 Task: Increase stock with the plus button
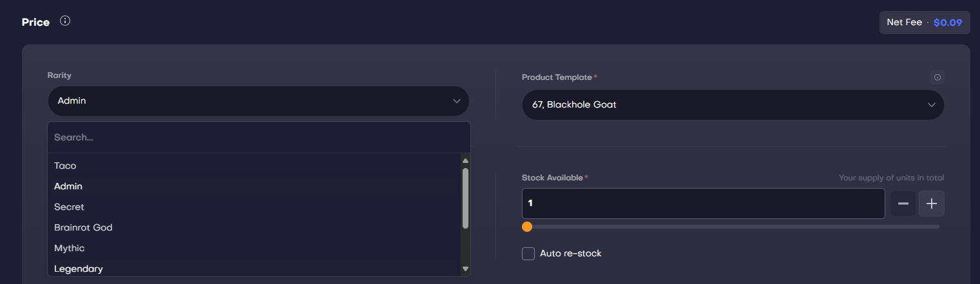click(931, 204)
